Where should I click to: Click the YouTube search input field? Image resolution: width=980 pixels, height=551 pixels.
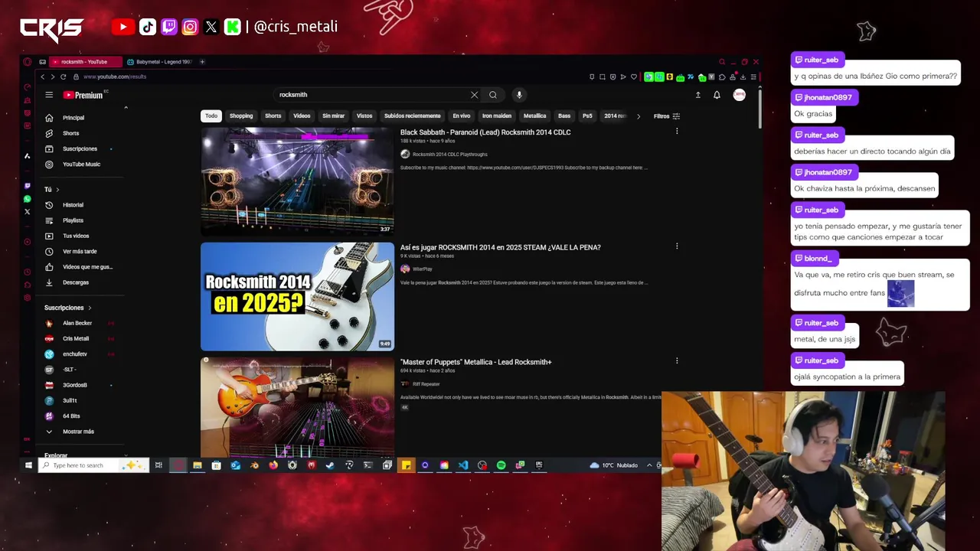[x=371, y=95]
